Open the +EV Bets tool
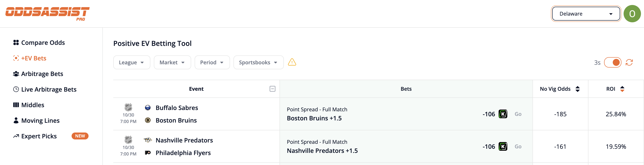Screen dimensions: 644x165 [33, 58]
